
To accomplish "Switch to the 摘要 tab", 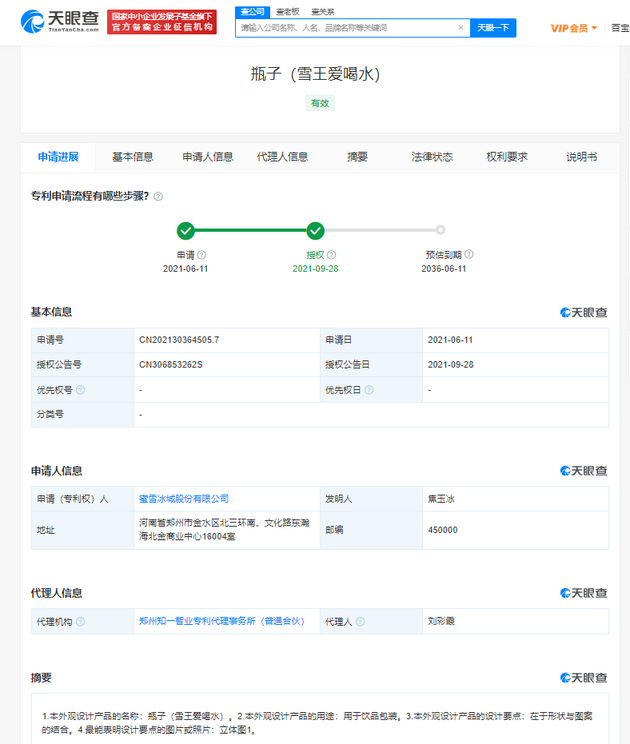I will [x=357, y=157].
